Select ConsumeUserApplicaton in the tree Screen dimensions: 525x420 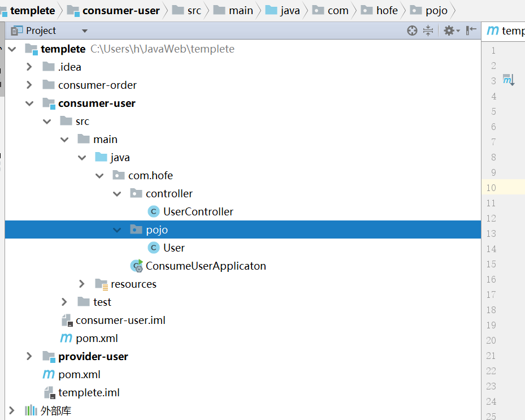206,266
